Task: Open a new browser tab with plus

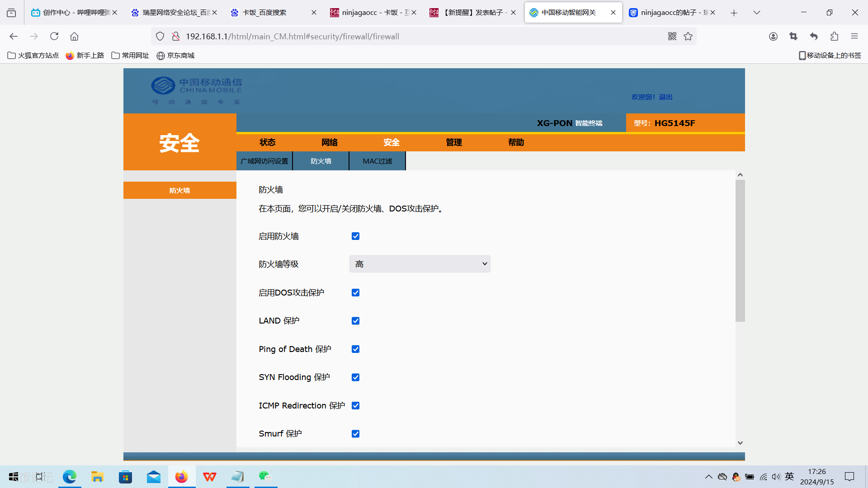Action: tap(734, 13)
